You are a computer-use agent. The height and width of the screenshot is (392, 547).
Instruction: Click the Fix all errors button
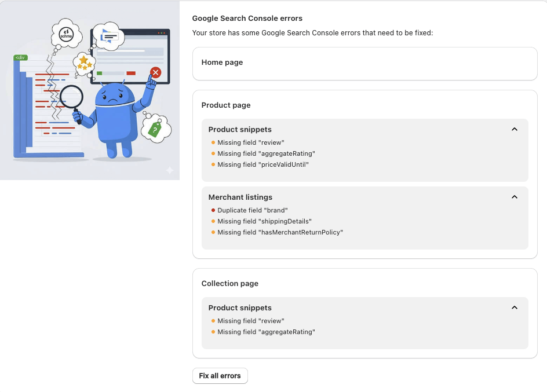coord(220,376)
